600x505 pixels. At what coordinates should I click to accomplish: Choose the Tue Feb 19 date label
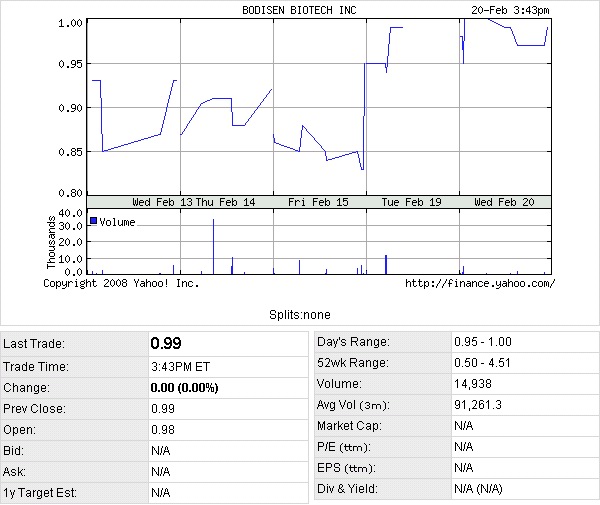click(x=411, y=202)
